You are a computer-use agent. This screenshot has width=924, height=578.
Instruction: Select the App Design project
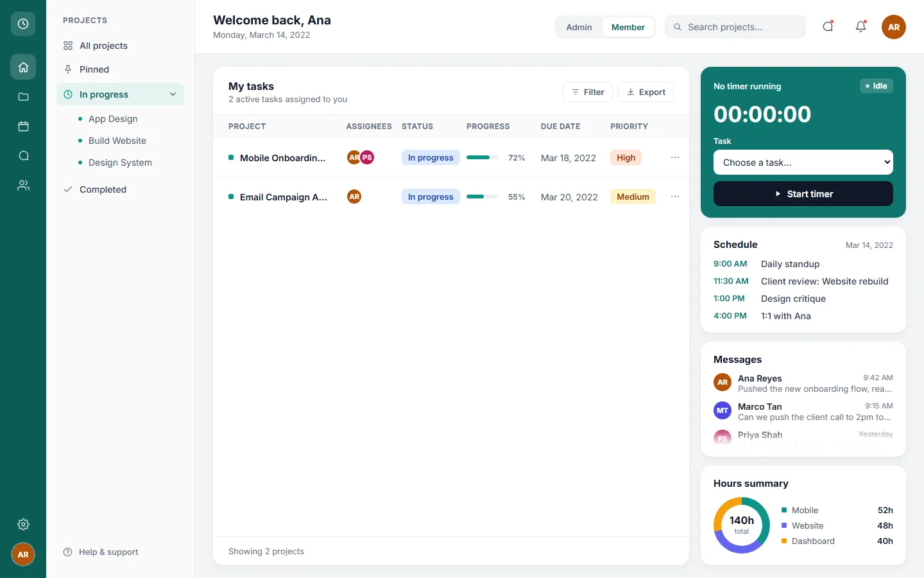[x=128, y=119]
